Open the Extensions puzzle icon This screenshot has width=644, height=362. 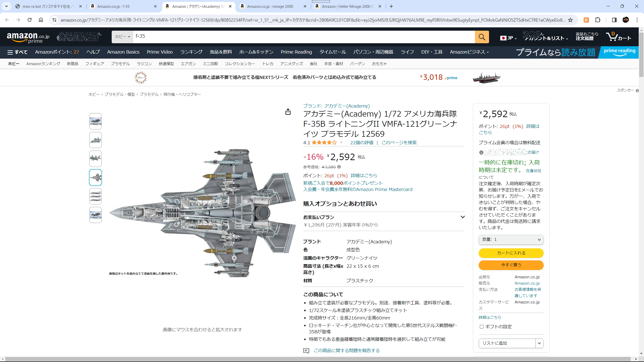click(x=598, y=20)
